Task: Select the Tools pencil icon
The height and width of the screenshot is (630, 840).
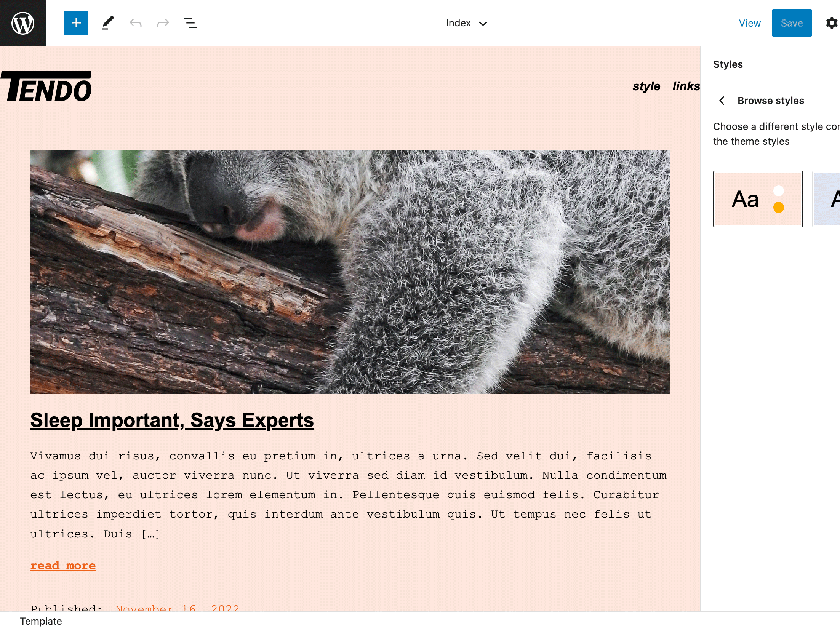Action: point(108,23)
